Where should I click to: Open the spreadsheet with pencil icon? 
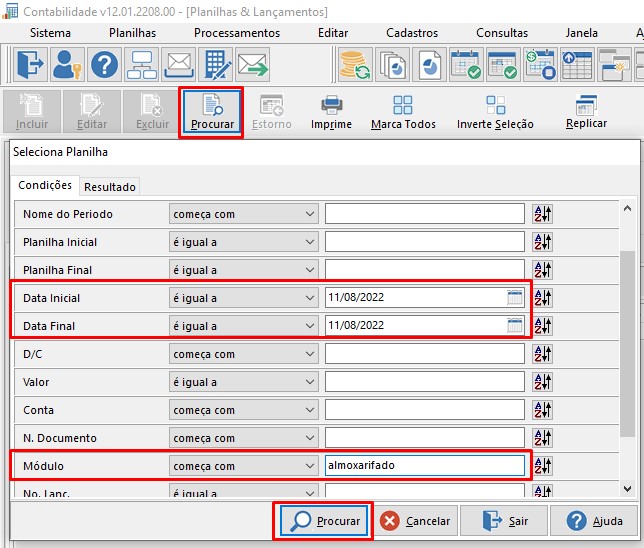click(x=216, y=64)
